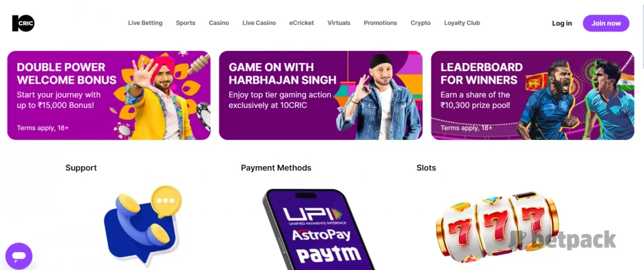Screen dimensions: 644x270
Task: Click the Log in link
Action: pos(562,23)
